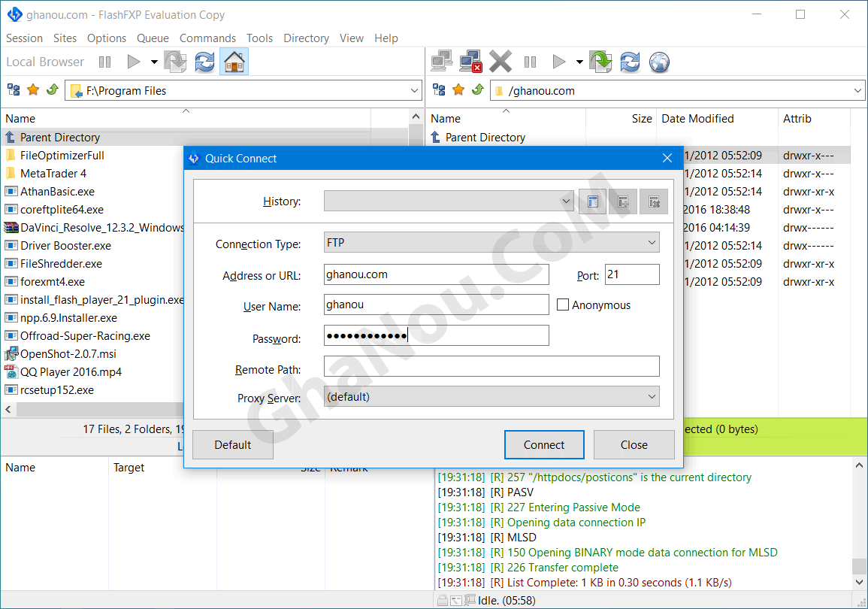Click the local change-folder icon beside Refresh
Image resolution: width=868 pixels, height=609 pixels.
point(176,62)
